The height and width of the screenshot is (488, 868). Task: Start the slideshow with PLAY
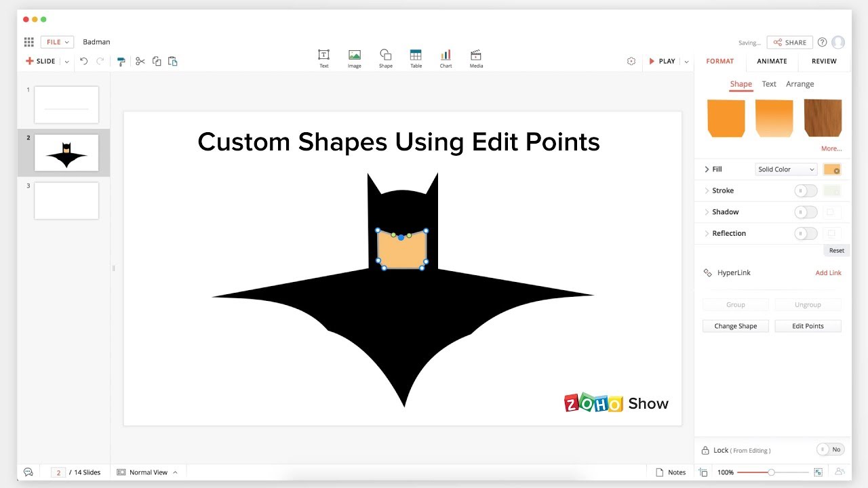click(662, 61)
